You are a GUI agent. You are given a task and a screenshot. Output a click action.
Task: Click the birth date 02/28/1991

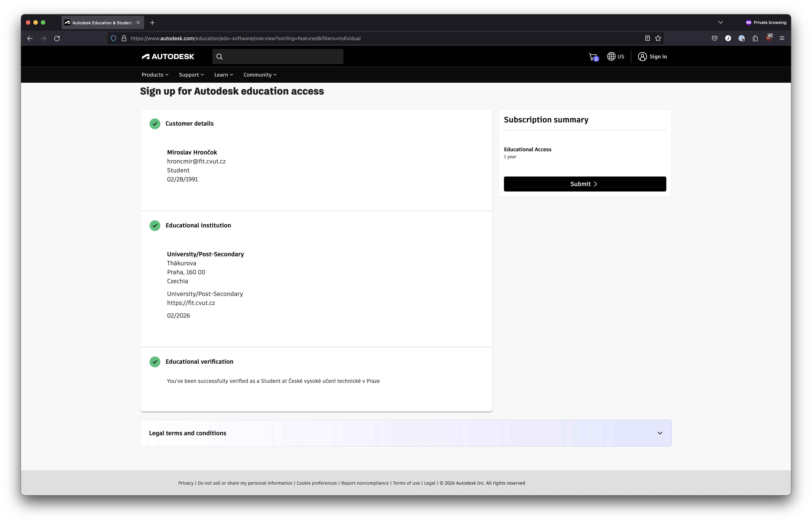click(x=182, y=179)
